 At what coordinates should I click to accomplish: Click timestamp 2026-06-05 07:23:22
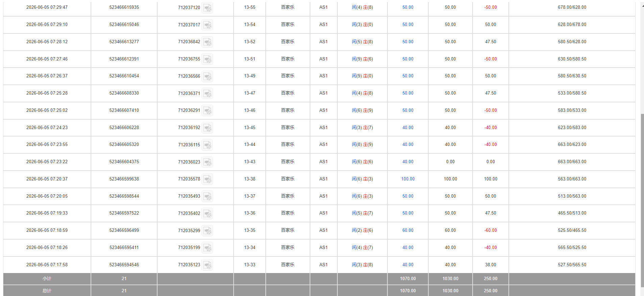tap(47, 162)
